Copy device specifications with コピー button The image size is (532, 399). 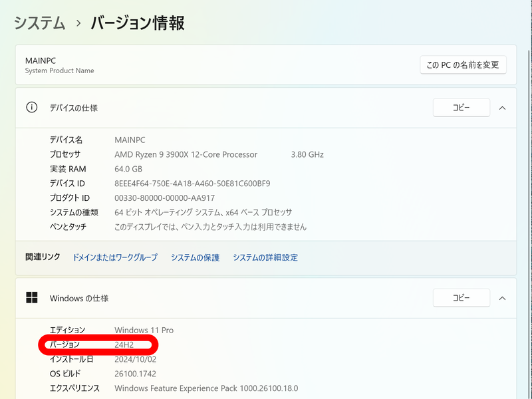coord(462,107)
